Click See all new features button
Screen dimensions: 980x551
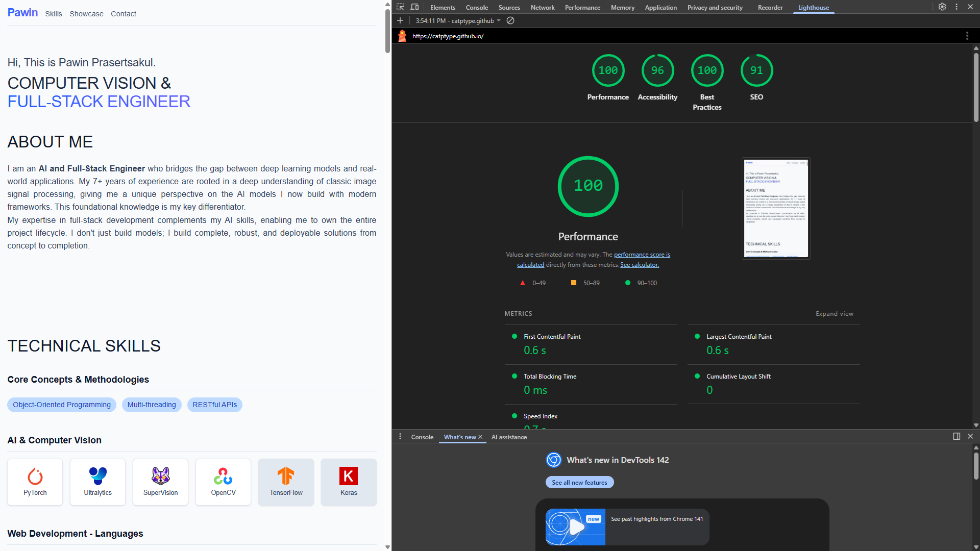[579, 482]
